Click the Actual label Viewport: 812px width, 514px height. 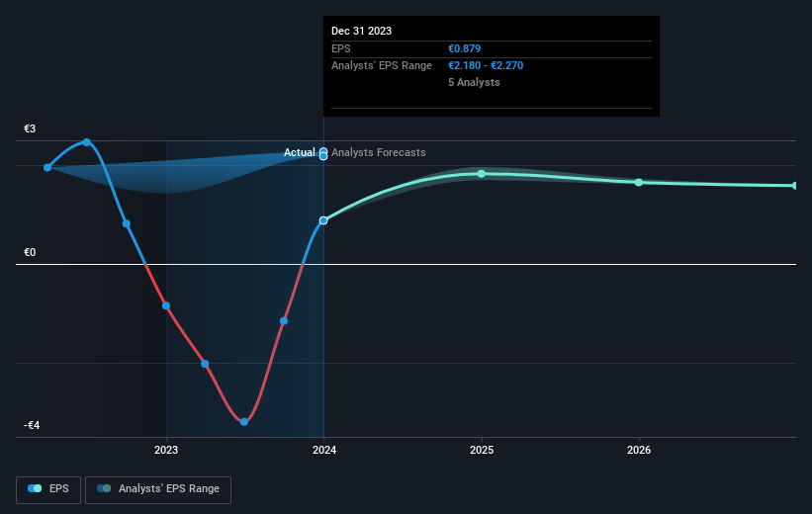coord(300,152)
